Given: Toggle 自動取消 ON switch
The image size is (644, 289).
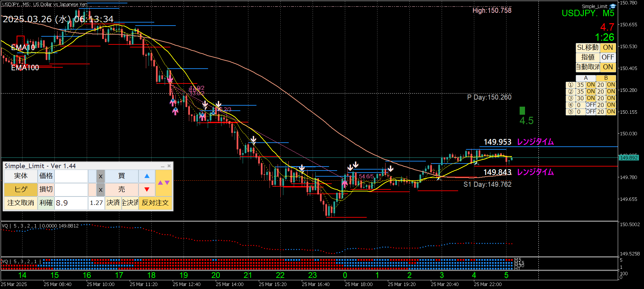Looking at the screenshot, I should coord(608,67).
